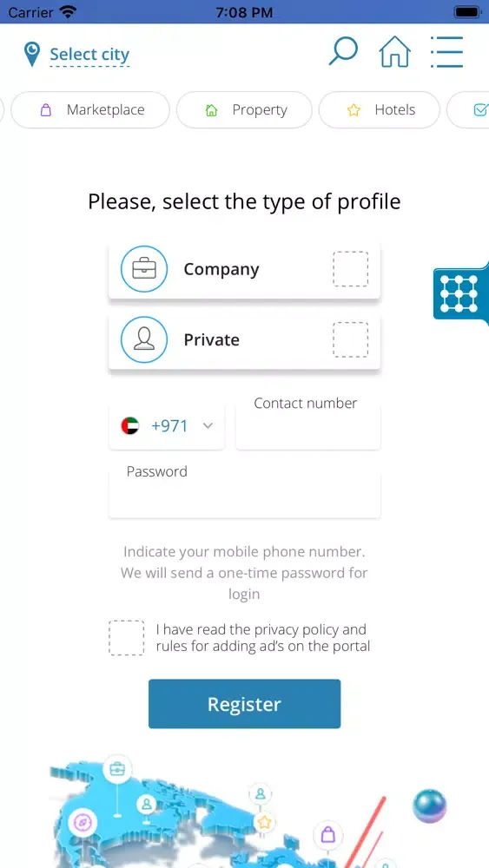489x868 pixels.
Task: Switch to the Property category tab
Action: click(244, 109)
